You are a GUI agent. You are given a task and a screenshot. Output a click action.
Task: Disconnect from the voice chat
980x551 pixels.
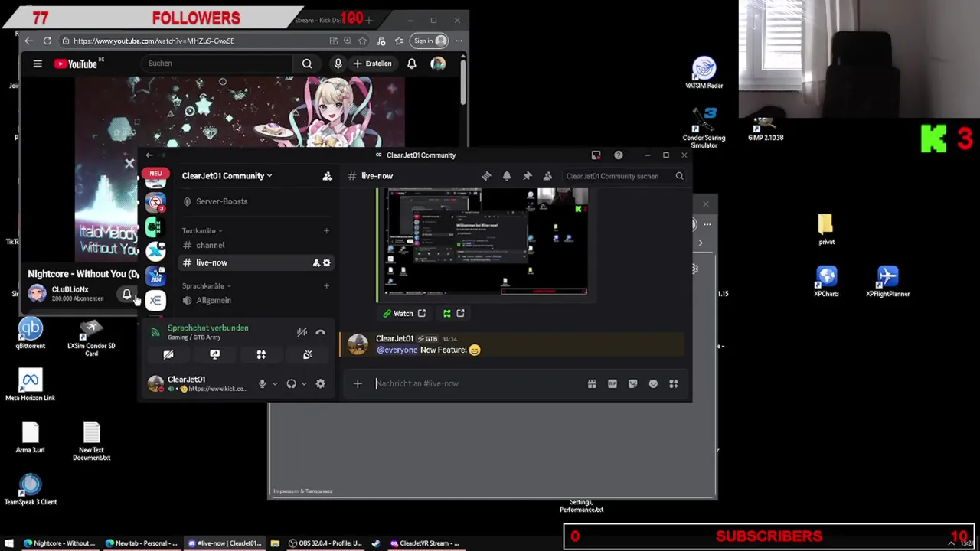click(320, 332)
